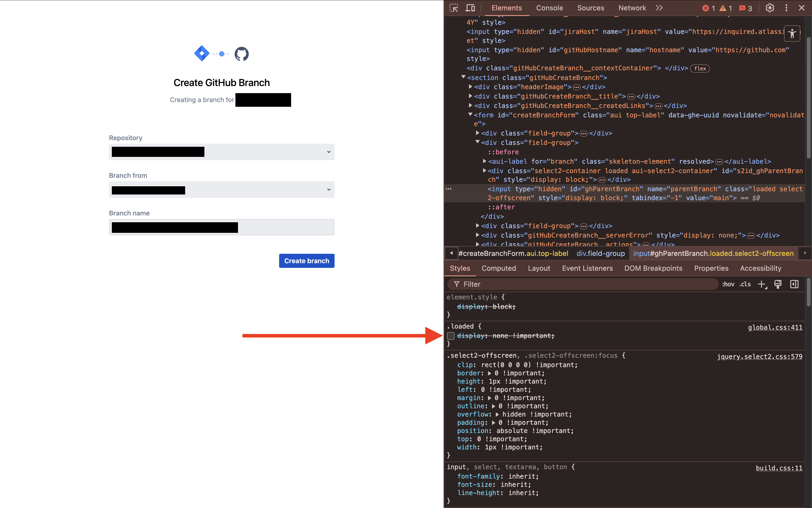This screenshot has width=812, height=508.
Task: Collapse the createBranchForm form node
Action: click(x=470, y=115)
